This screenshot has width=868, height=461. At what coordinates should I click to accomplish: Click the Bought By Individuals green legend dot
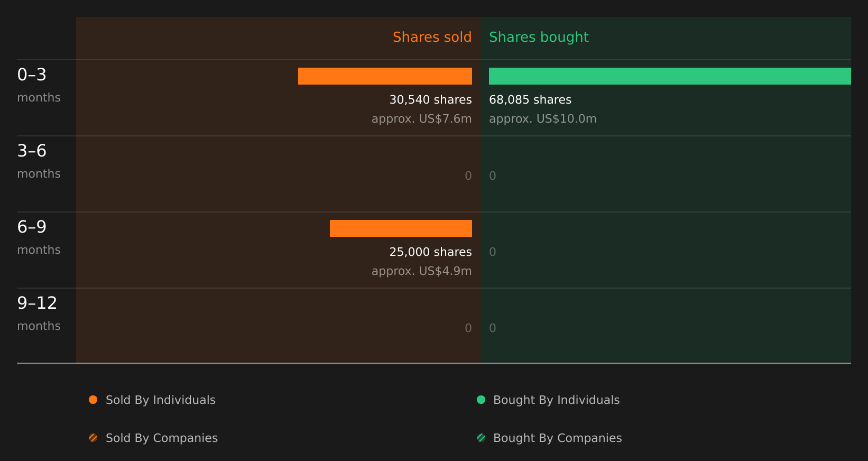(x=481, y=400)
